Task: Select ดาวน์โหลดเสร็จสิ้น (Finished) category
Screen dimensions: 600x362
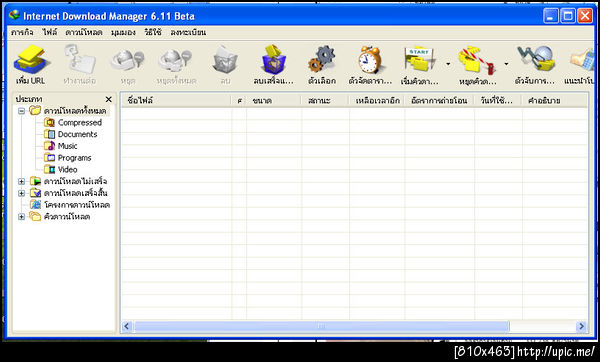Action: click(75, 193)
